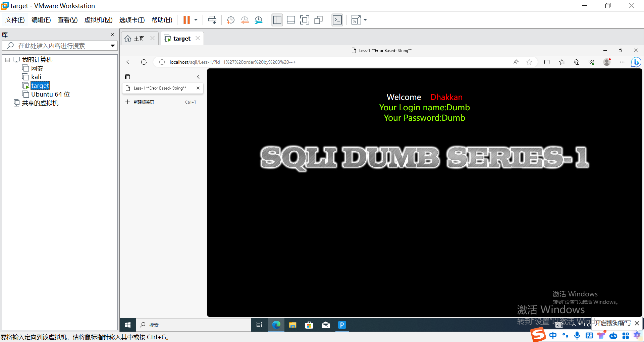Close the 库 library panel
Viewport: 644px width, 342px height.
pos(112,35)
